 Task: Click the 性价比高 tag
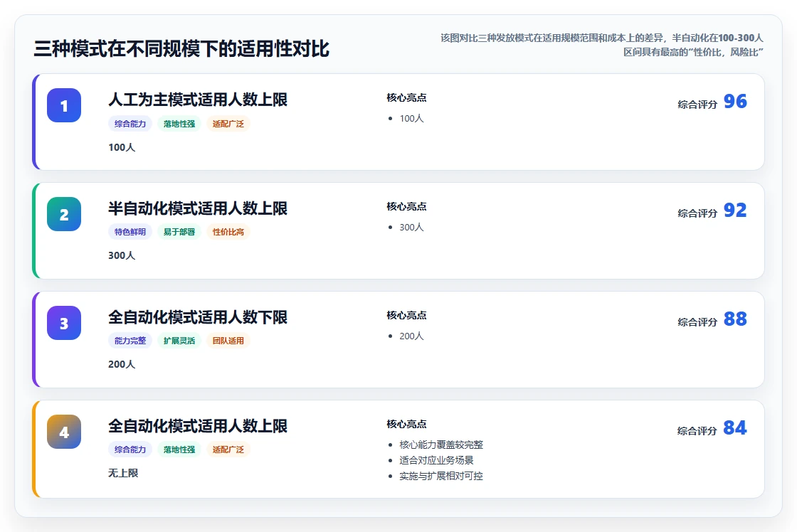tap(228, 232)
